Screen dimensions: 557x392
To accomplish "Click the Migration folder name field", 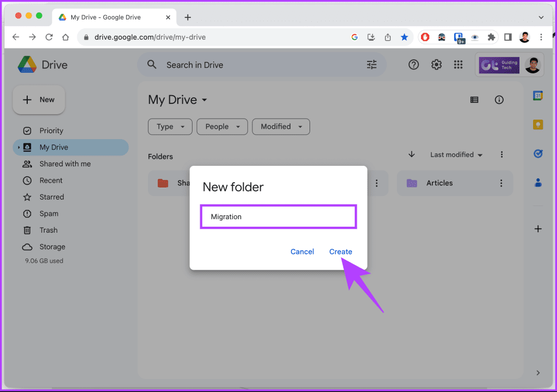I will 278,216.
